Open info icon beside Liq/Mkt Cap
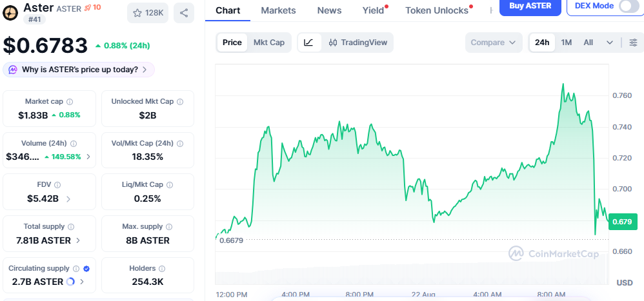Screen dimensions: 644x301 coord(170,186)
